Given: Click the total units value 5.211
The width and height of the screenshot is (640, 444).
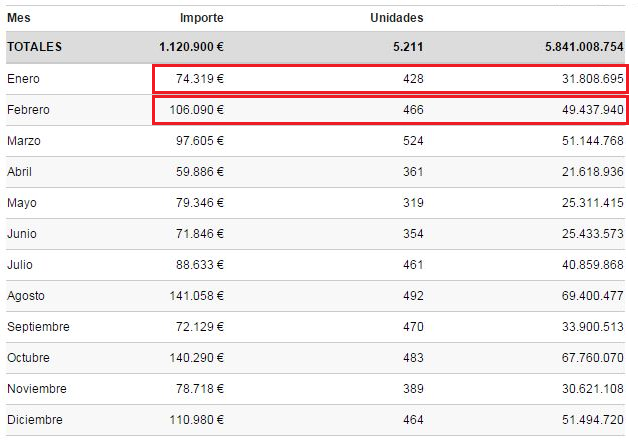Looking at the screenshot, I should pyautogui.click(x=408, y=47).
